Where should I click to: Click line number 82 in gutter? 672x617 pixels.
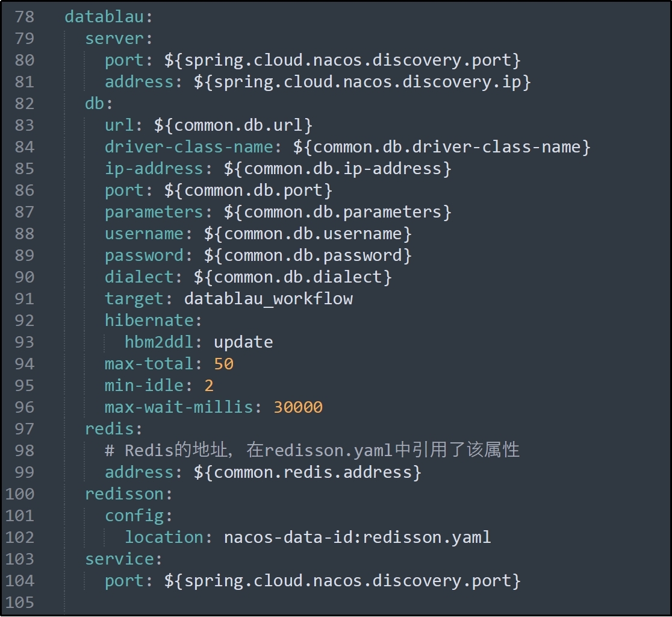25,104
